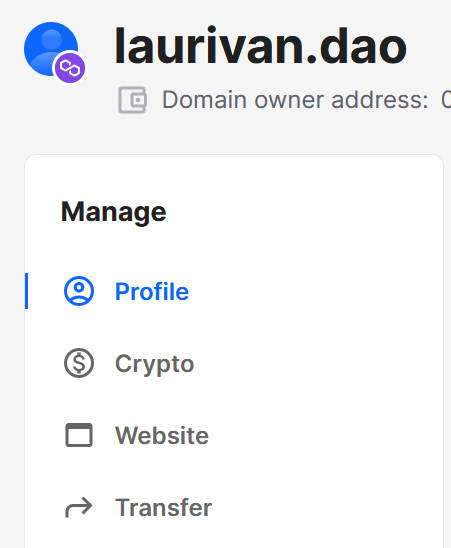This screenshot has height=548, width=451.
Task: Click the Manage heading
Action: tap(114, 212)
